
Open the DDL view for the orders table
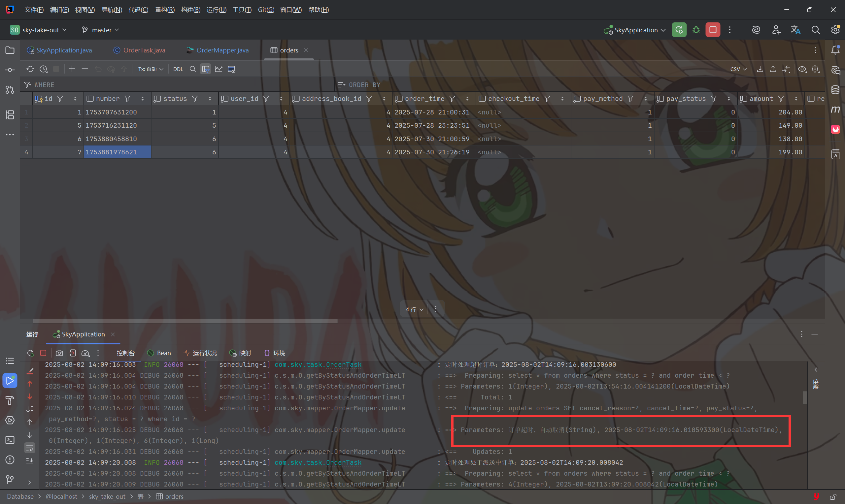(x=178, y=69)
